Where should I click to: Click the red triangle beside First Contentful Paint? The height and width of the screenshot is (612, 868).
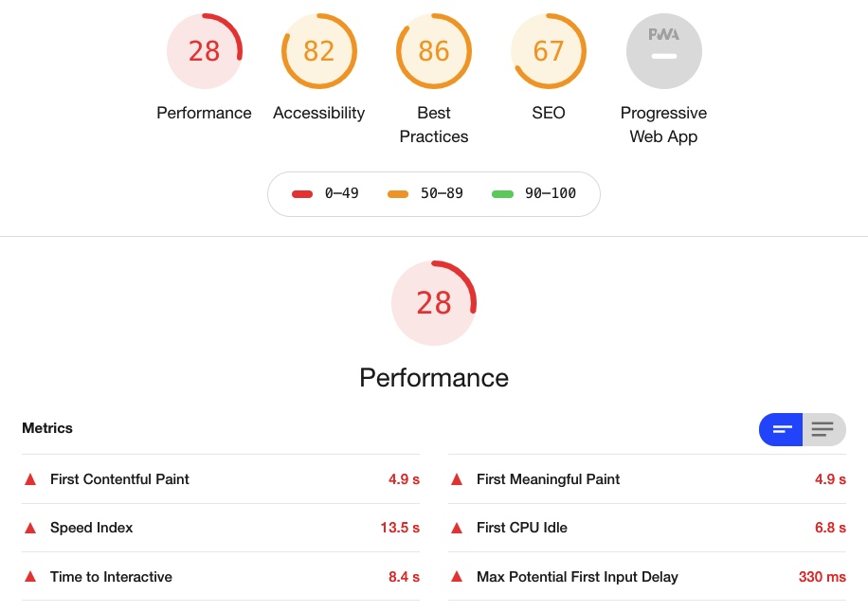(30, 479)
